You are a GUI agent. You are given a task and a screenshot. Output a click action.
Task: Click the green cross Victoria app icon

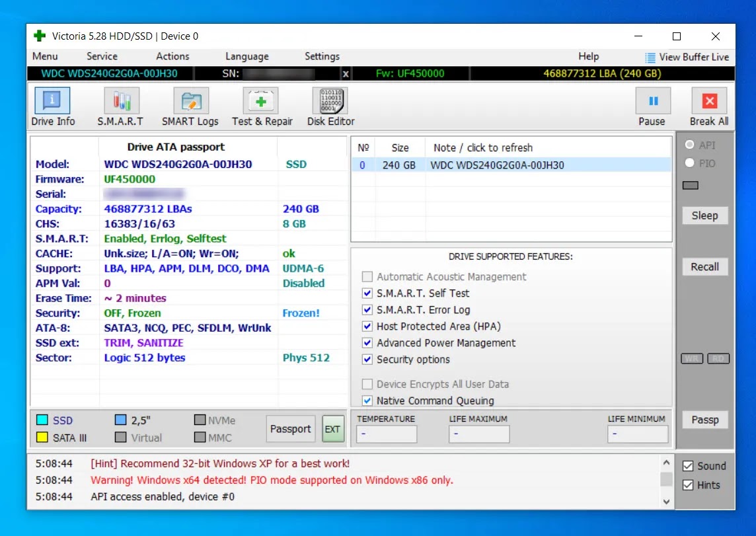point(40,36)
